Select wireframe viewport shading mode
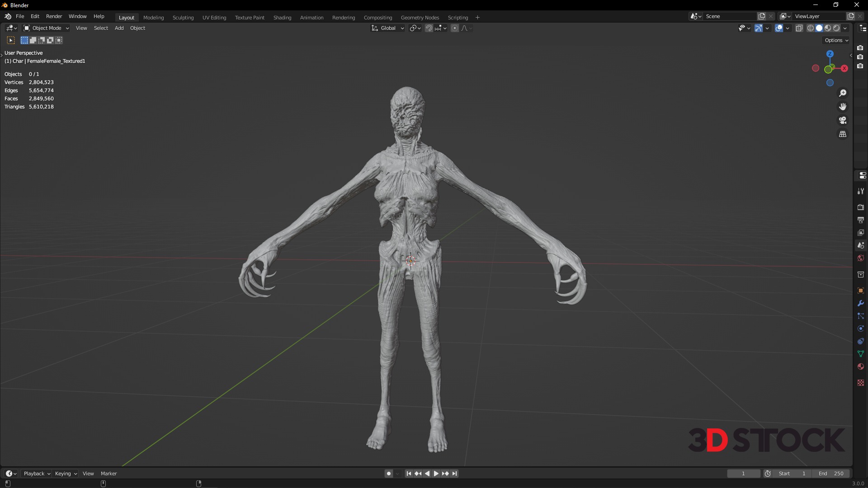The height and width of the screenshot is (488, 868). [810, 28]
